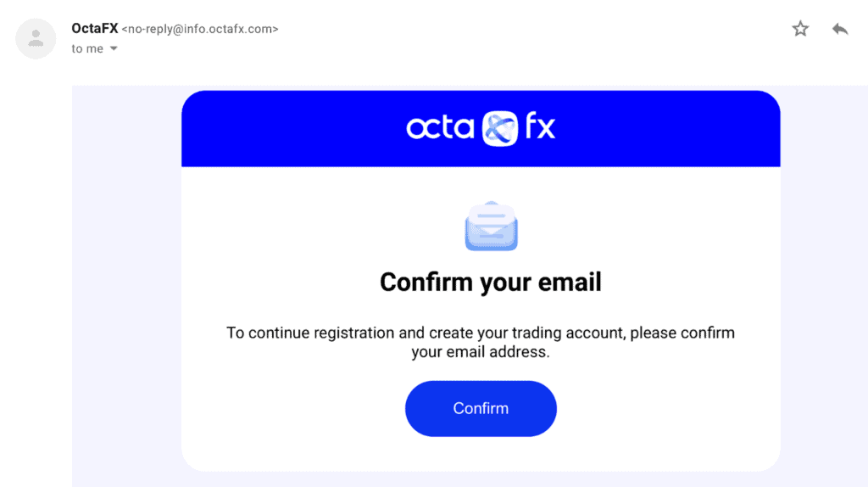Click the reply arrow icon
The image size is (868, 487).
840,29
